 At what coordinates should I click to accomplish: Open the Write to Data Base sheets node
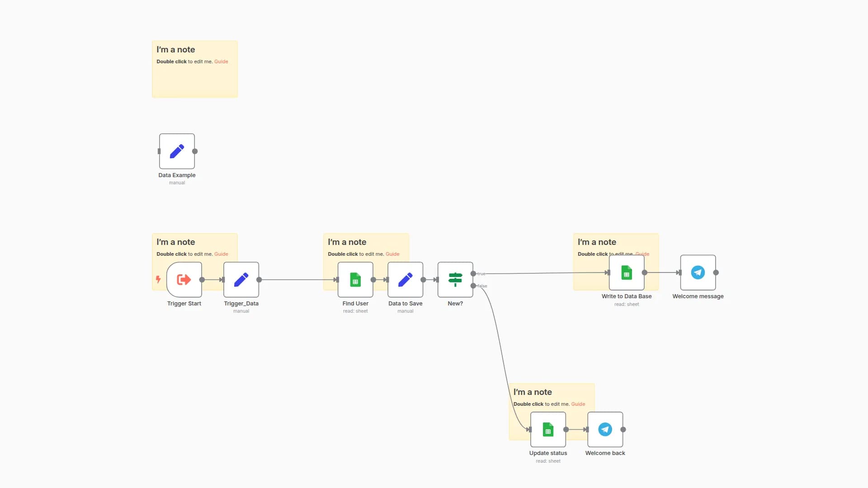pos(627,272)
